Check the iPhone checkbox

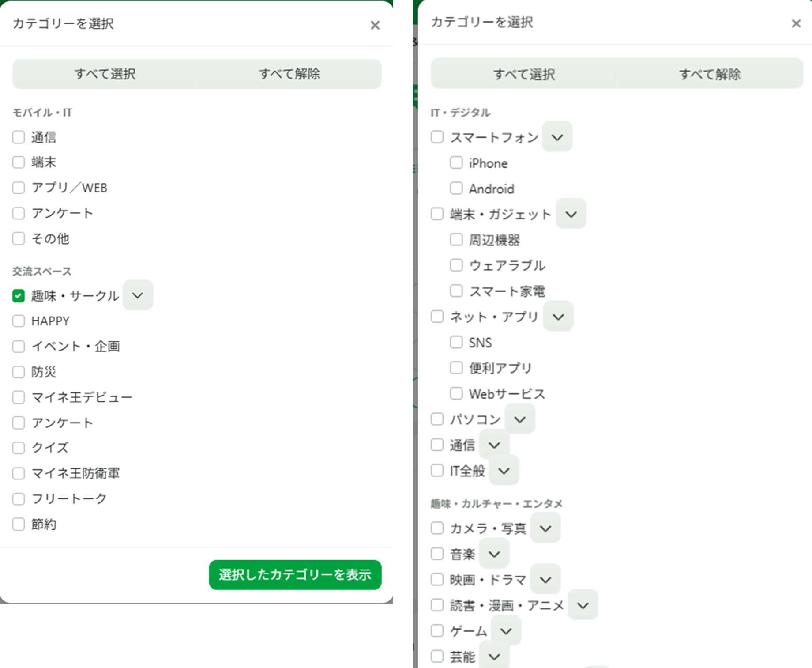pos(456,163)
